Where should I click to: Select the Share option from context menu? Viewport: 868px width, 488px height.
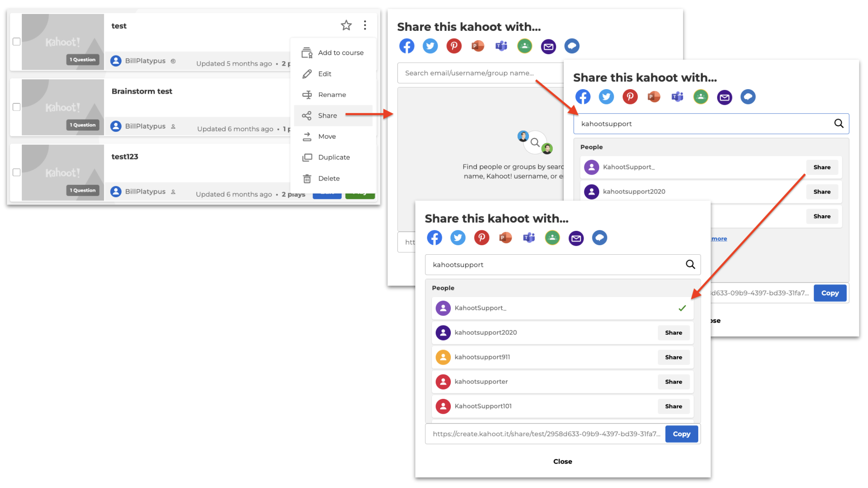[327, 115]
